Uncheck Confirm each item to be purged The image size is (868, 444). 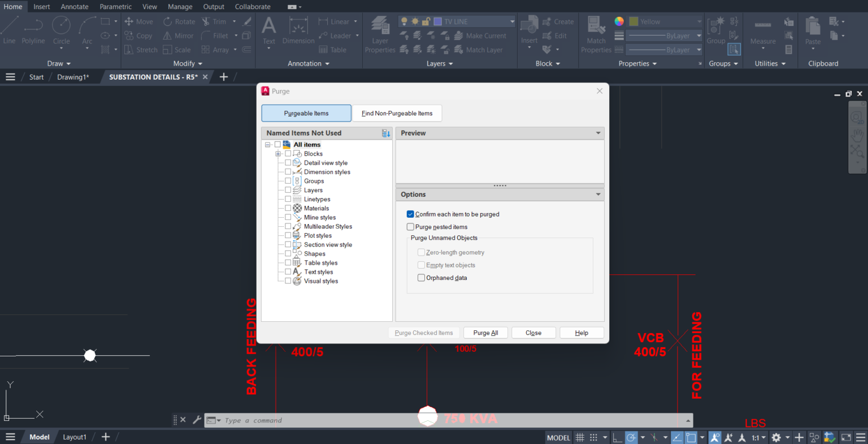coord(410,214)
